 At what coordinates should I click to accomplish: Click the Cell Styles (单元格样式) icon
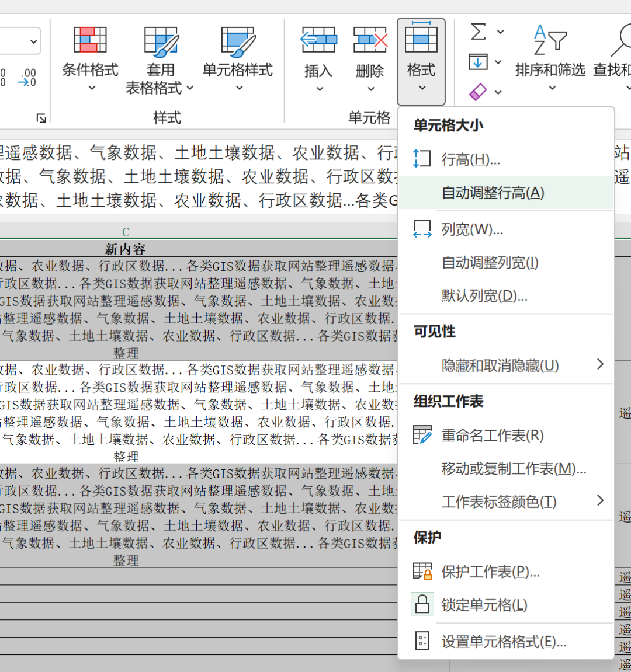click(x=238, y=41)
